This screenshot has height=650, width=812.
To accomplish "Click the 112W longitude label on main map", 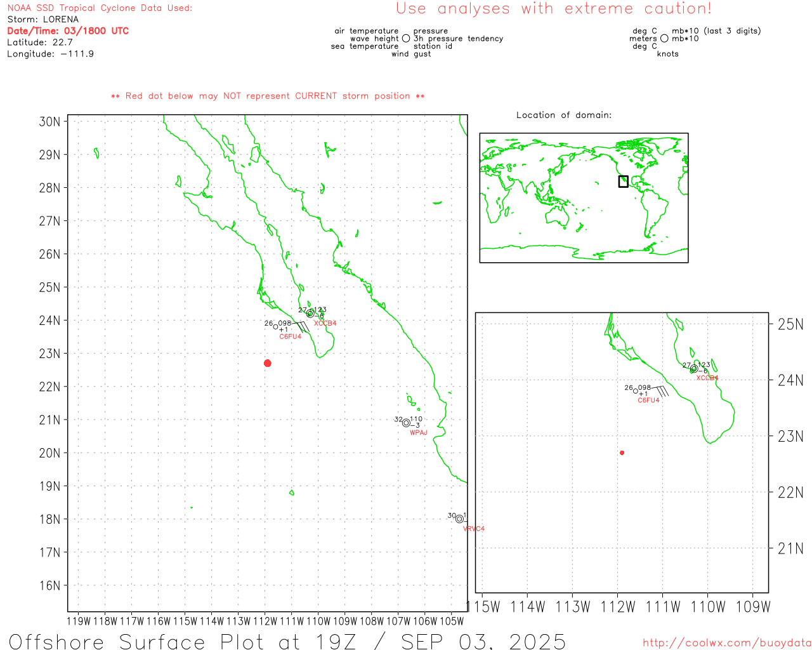I will (x=265, y=621).
